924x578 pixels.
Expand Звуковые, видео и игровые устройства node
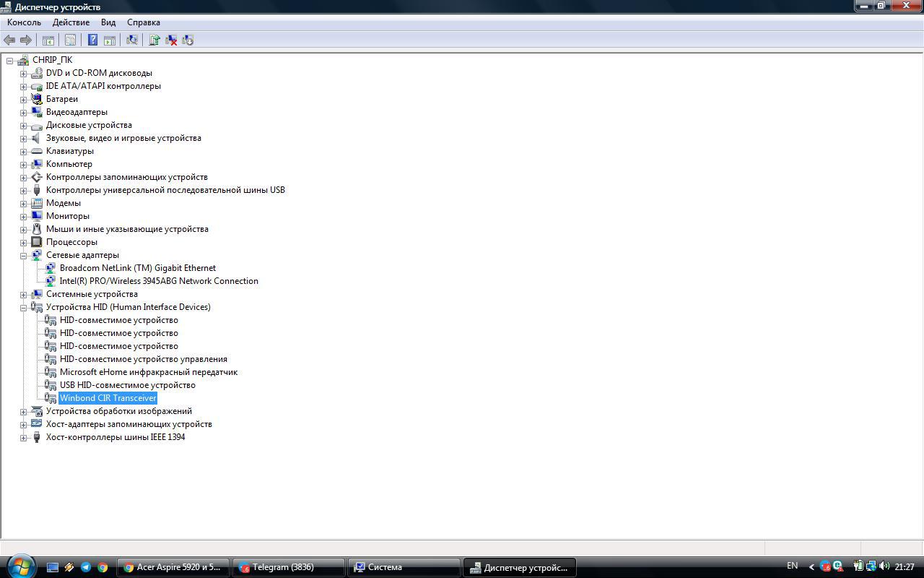[x=23, y=138]
